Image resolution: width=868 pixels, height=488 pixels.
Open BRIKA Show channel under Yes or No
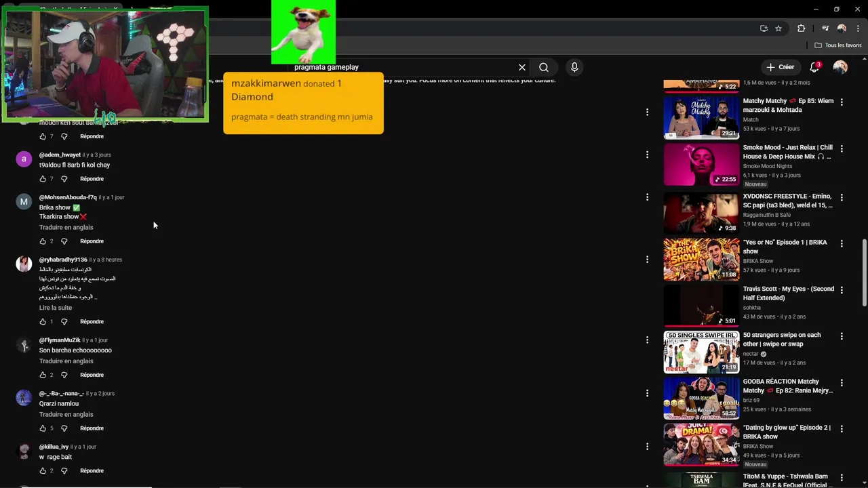758,261
